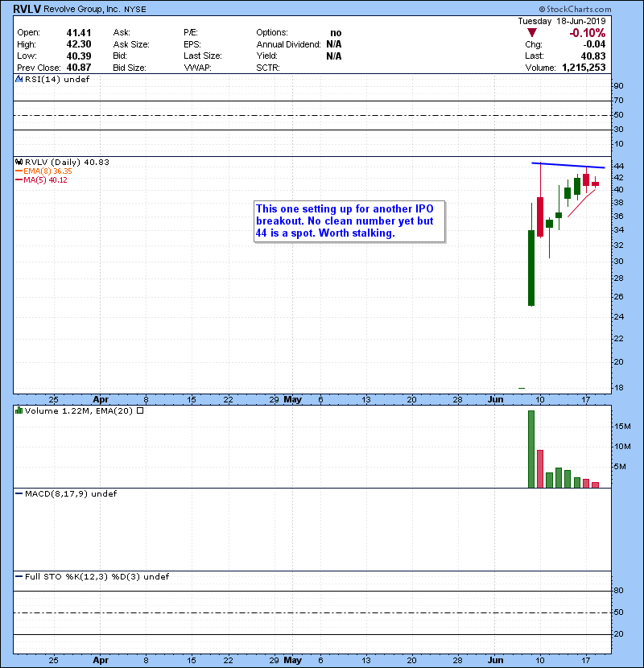Image resolution: width=644 pixels, height=668 pixels.
Task: Click the Volume 1.22M legend text
Action: [x=57, y=411]
